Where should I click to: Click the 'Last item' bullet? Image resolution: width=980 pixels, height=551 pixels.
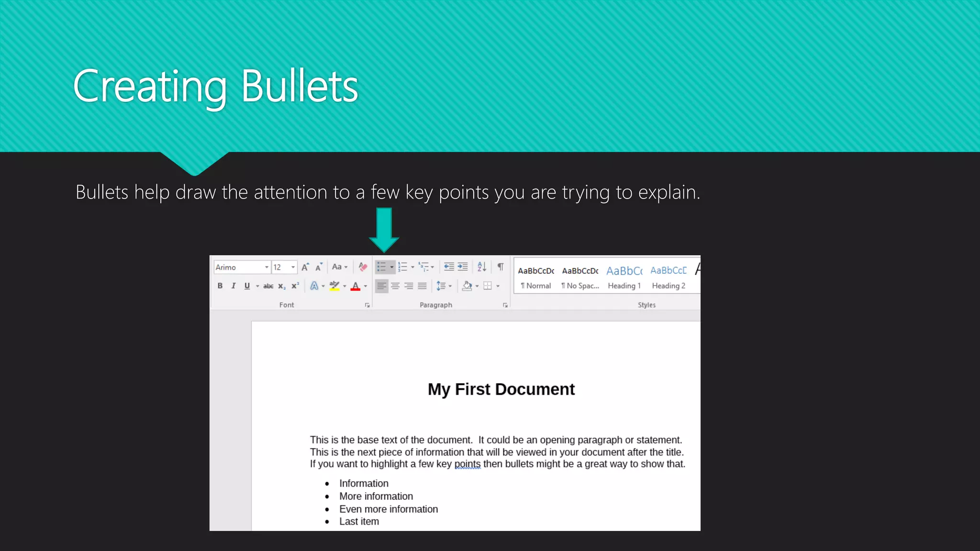tap(359, 522)
